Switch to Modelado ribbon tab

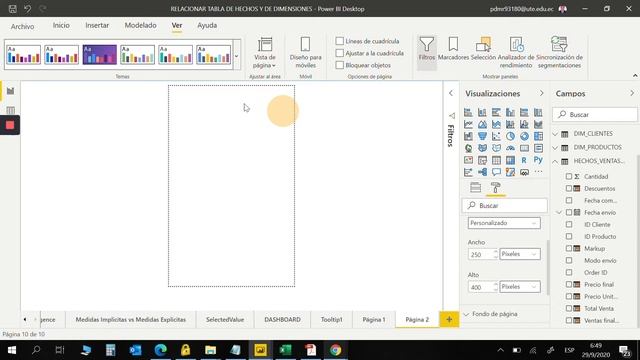140,25
